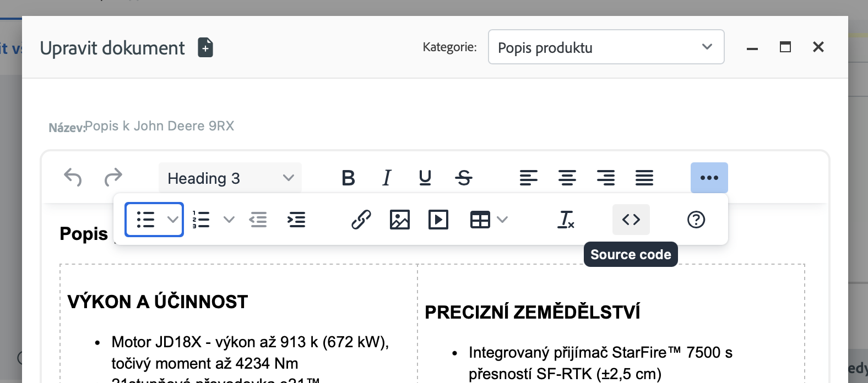The width and height of the screenshot is (868, 383).
Task: Toggle italic formatting
Action: click(387, 178)
